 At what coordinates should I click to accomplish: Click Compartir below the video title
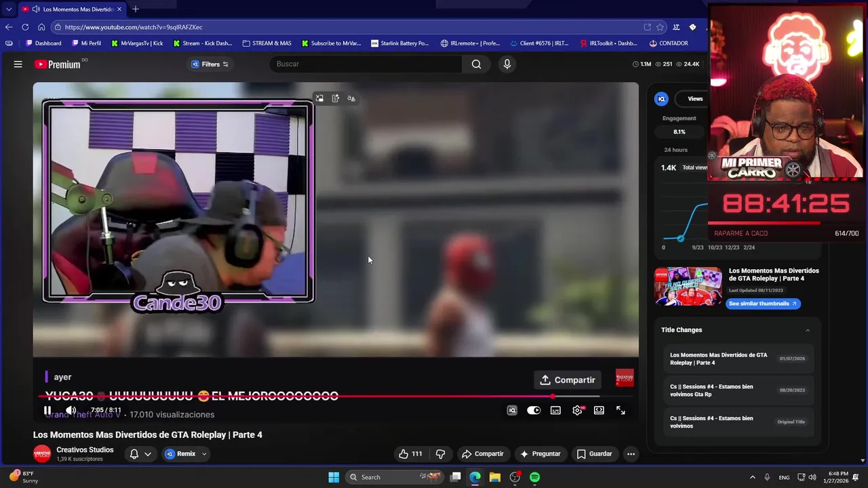[x=482, y=454]
